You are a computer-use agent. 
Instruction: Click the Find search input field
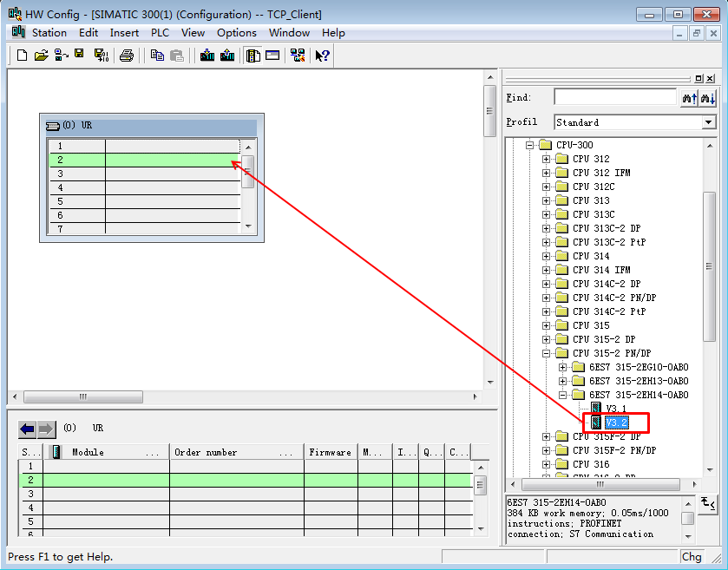tap(615, 97)
